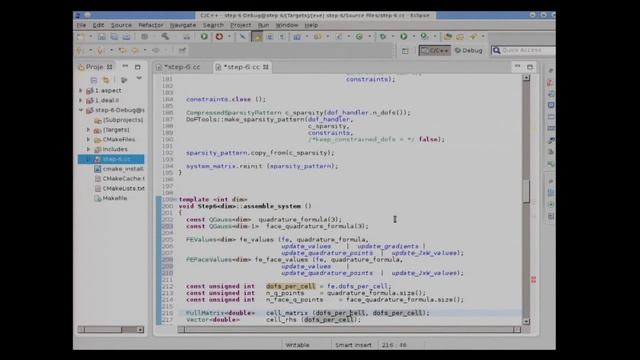Expand the [Targets] folder
The width and height of the screenshot is (640, 360).
click(89, 129)
